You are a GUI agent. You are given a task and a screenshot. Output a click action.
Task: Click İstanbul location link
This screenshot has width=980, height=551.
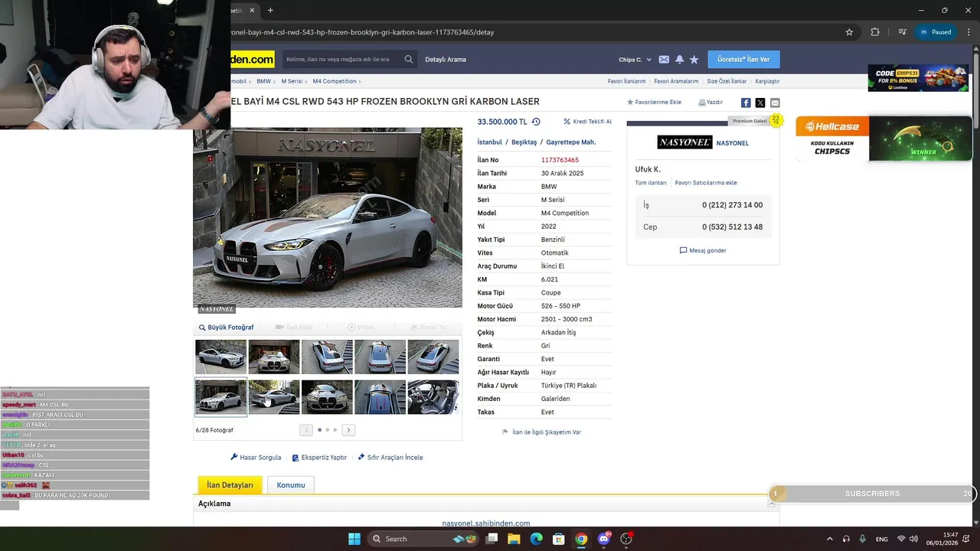(x=490, y=142)
